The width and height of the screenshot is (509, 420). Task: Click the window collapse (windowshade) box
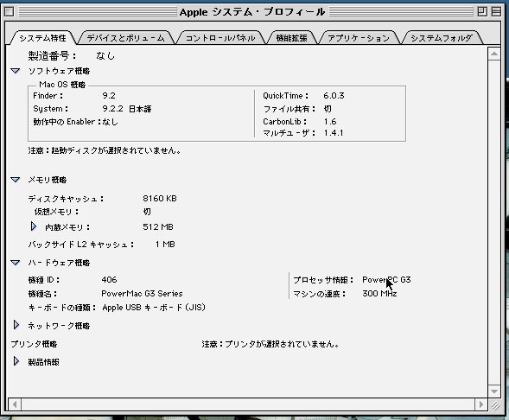coord(496,12)
